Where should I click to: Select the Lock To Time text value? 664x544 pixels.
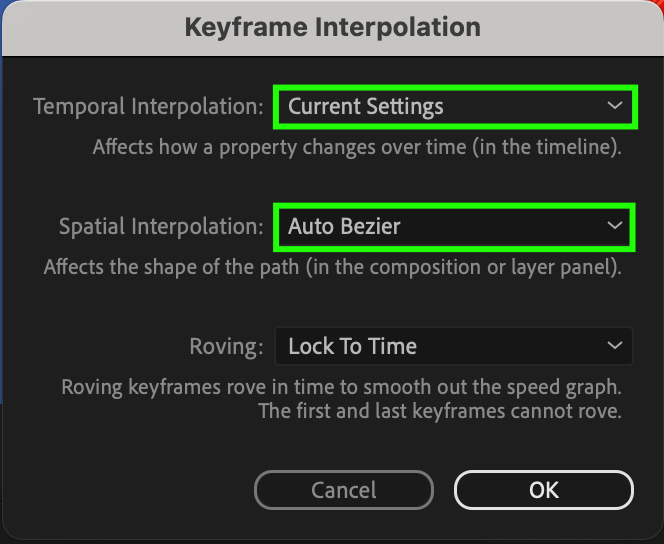352,347
